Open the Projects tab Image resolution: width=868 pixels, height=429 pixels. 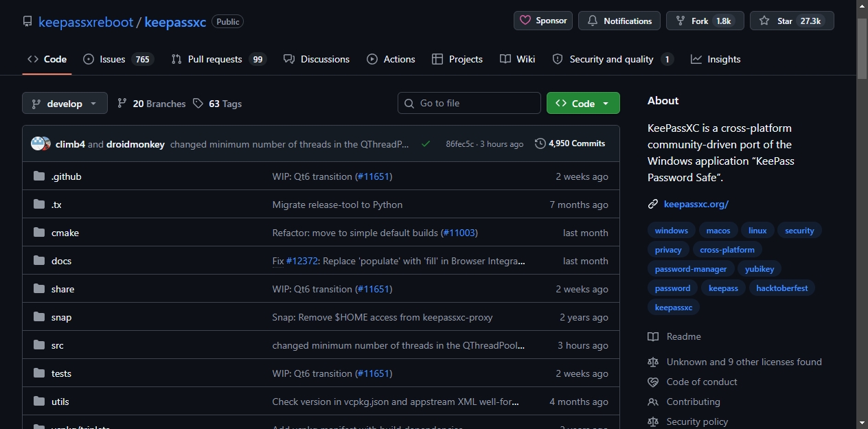point(457,59)
